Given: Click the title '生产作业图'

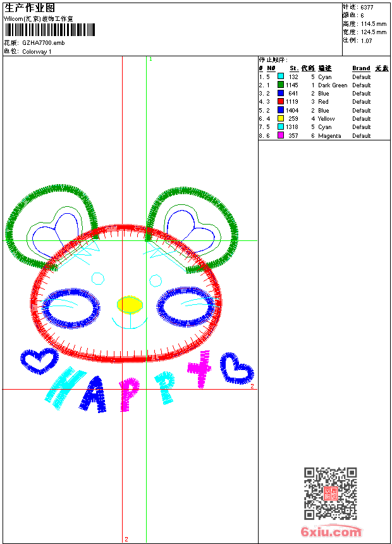Looking at the screenshot, I should tap(30, 8).
